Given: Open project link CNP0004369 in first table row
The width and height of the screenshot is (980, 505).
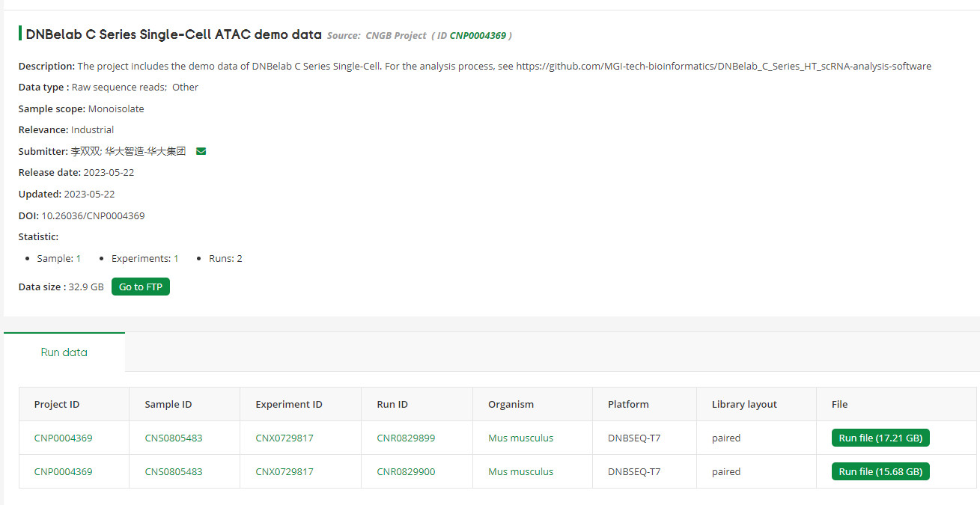Looking at the screenshot, I should coord(61,438).
